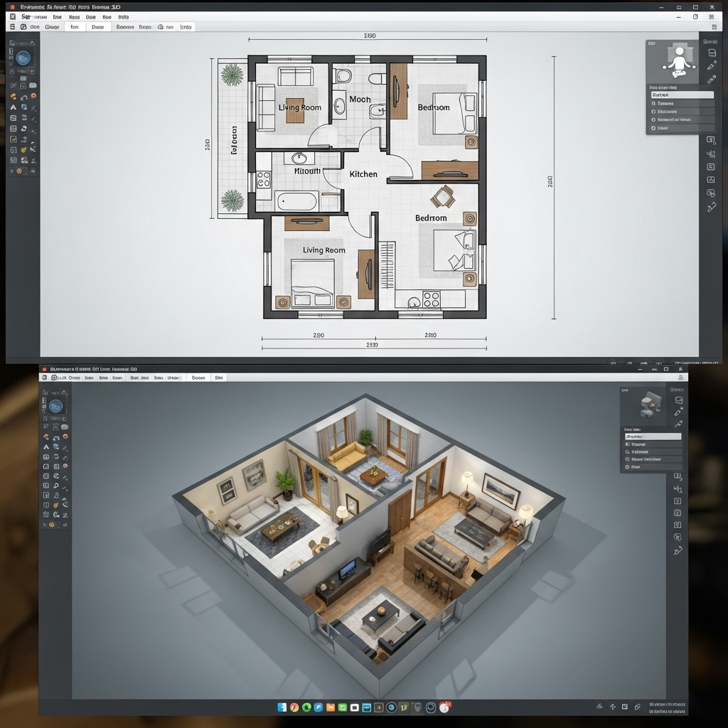Toggle the third list item checkbox in top-right panel
The width and height of the screenshot is (728, 728).
point(653,112)
